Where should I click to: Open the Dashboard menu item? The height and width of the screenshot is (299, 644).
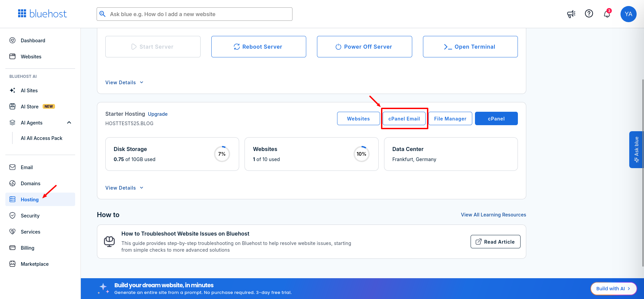40,40
